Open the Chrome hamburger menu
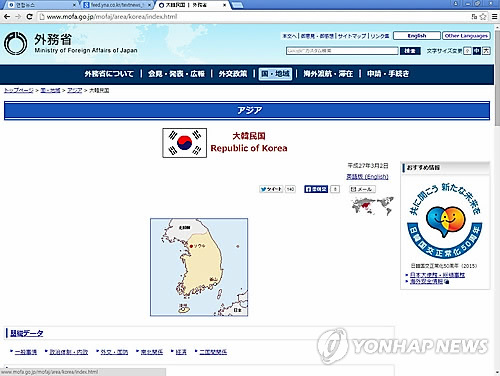This screenshot has height=376, width=500. (x=495, y=17)
